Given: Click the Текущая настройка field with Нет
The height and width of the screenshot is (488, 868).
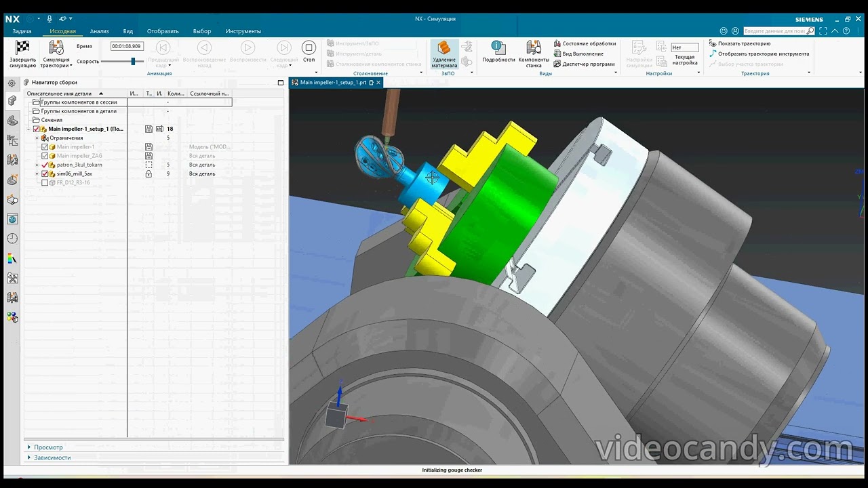Looking at the screenshot, I should 684,47.
